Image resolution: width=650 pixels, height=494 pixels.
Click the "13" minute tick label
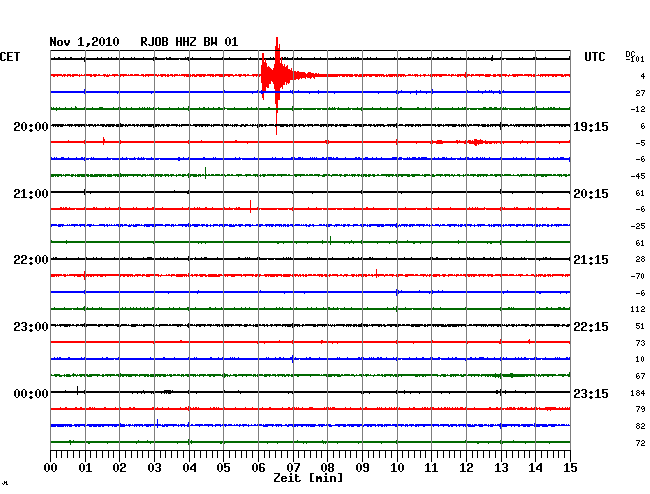(501, 468)
